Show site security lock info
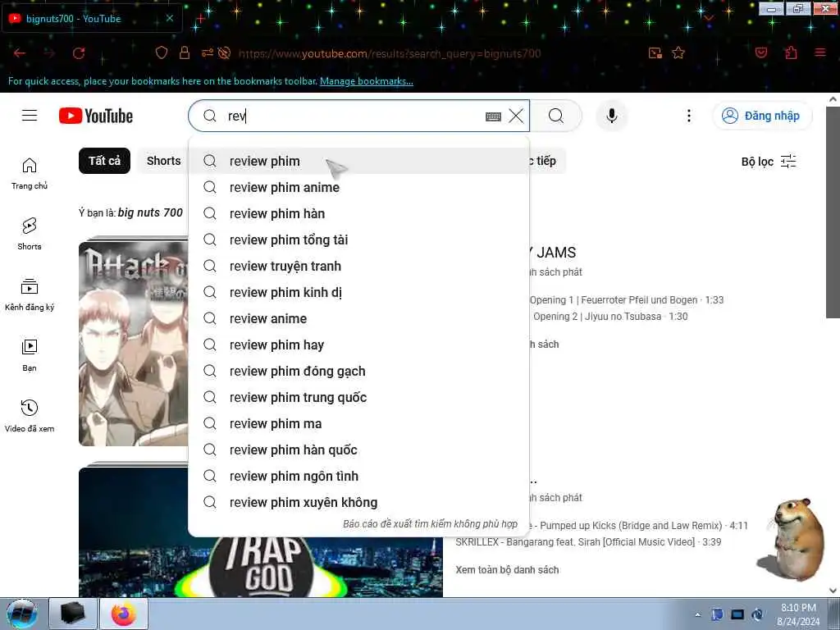The image size is (840, 630). 185,53
